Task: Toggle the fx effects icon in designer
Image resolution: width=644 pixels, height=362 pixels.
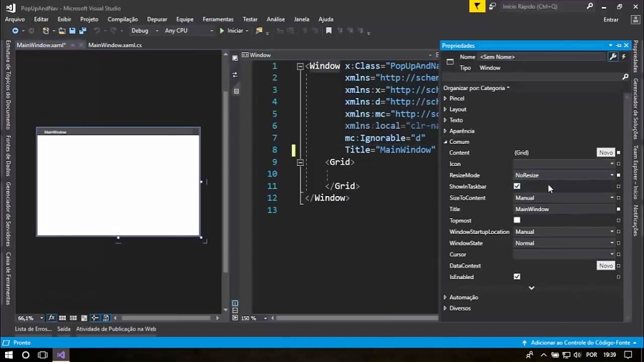Action: [52, 318]
